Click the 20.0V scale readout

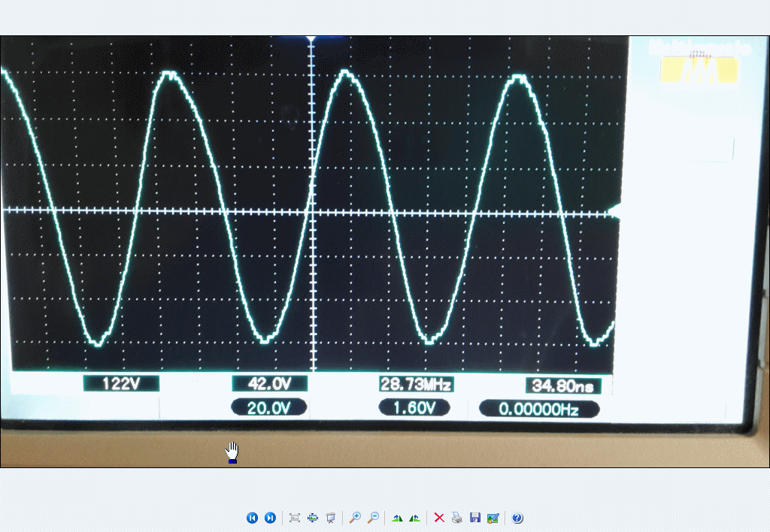tap(269, 407)
